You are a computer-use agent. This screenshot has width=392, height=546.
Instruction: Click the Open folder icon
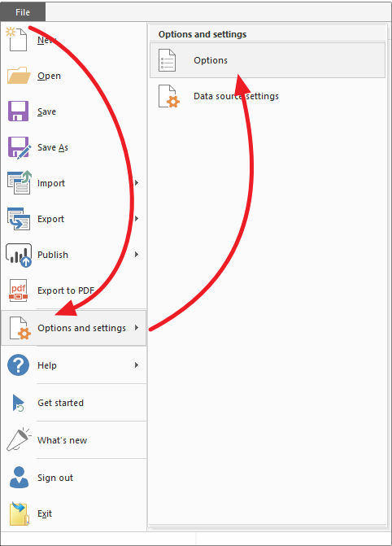tap(19, 75)
